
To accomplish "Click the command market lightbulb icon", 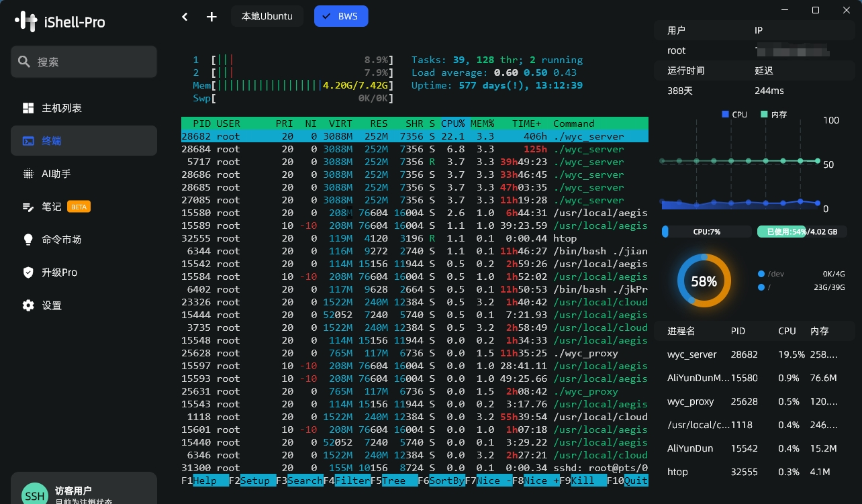I will (x=28, y=240).
